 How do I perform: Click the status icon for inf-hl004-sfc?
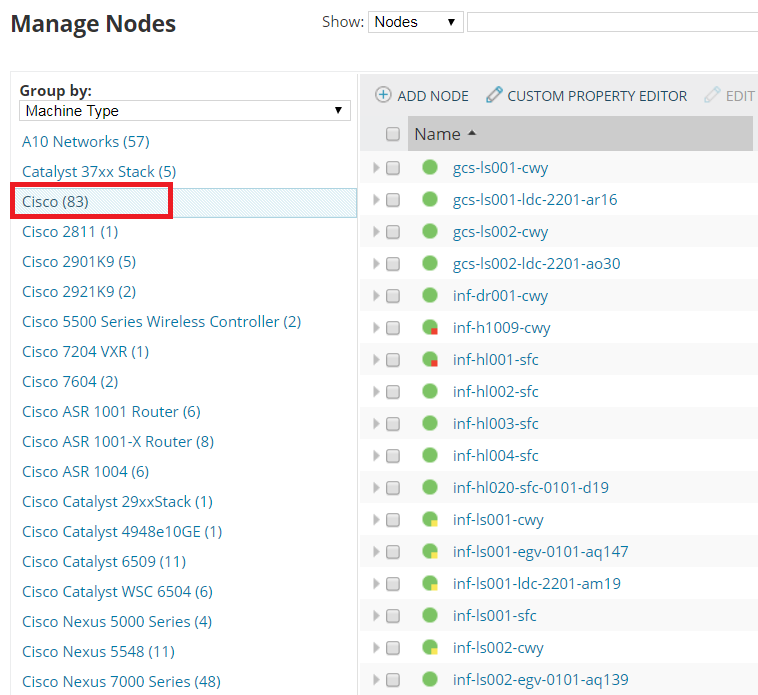point(430,455)
